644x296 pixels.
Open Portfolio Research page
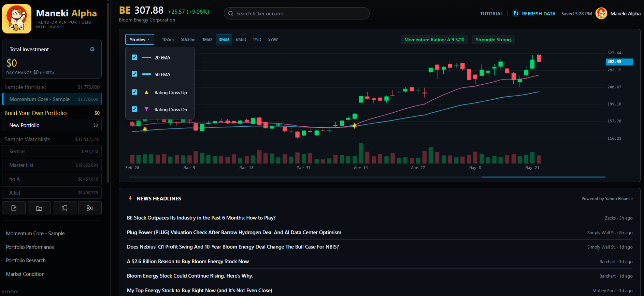[26, 260]
